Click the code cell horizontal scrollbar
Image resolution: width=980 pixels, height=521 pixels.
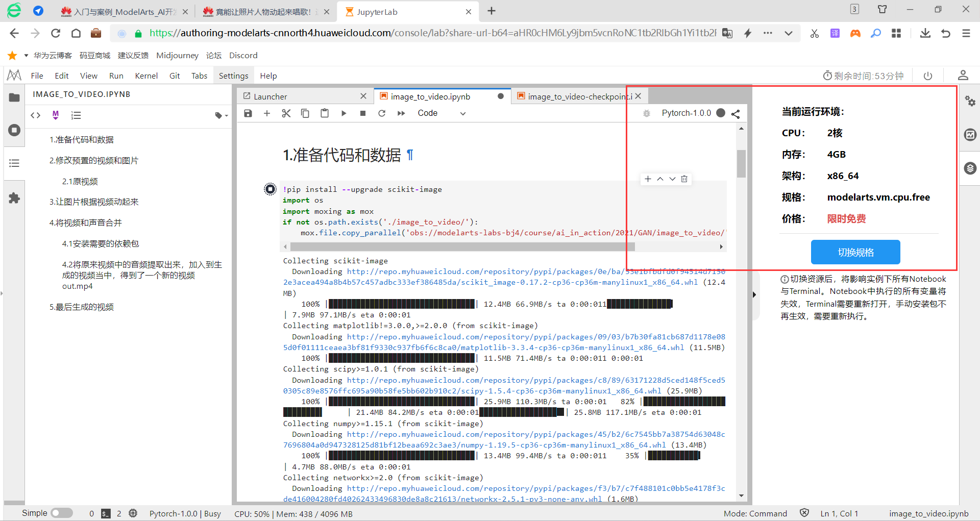[x=462, y=246]
